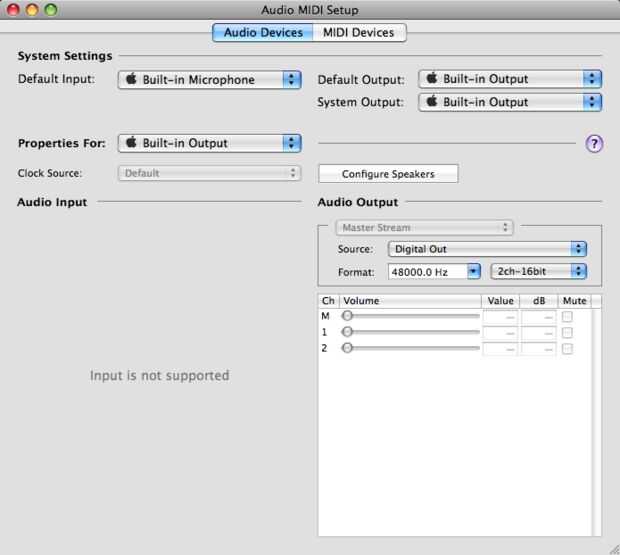Click the 'Audio Output' heading
Image resolution: width=620 pixels, height=555 pixels.
coord(358,202)
